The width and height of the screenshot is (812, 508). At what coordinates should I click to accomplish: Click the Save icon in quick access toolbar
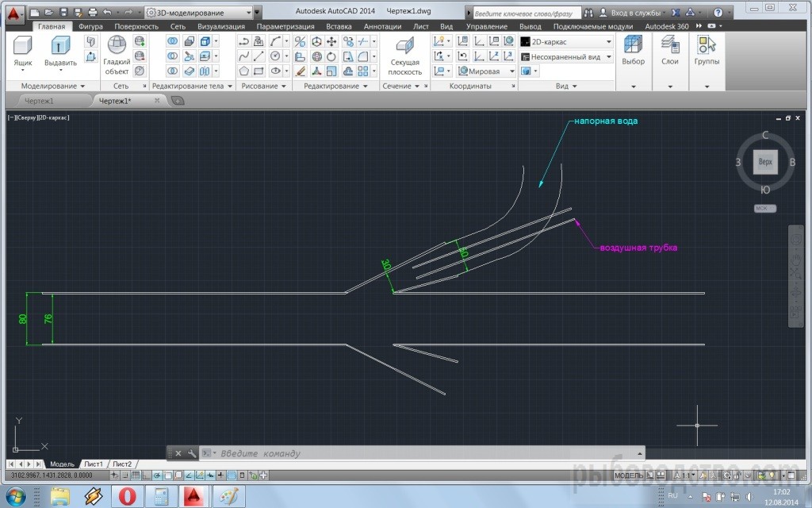click(x=63, y=13)
